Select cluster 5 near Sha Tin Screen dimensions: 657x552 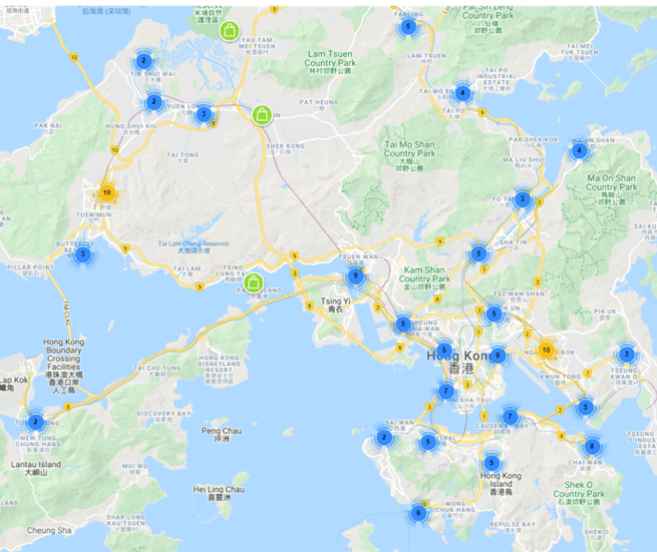point(479,254)
